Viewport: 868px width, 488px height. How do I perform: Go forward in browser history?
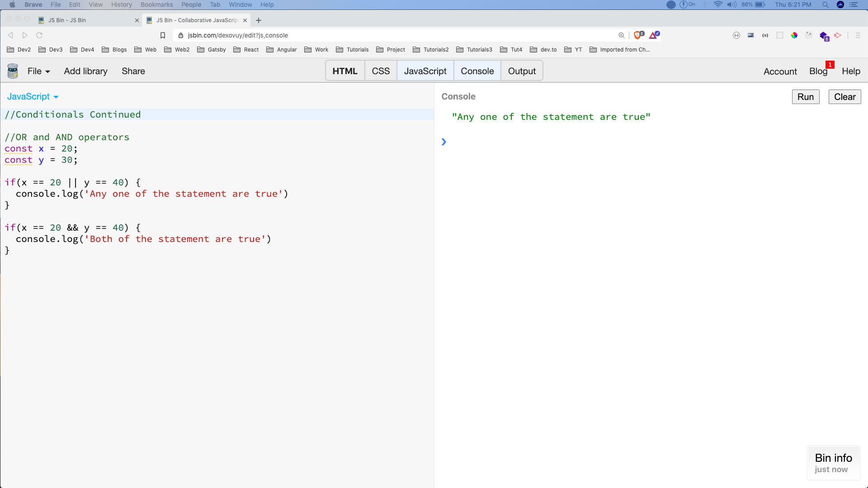[25, 35]
